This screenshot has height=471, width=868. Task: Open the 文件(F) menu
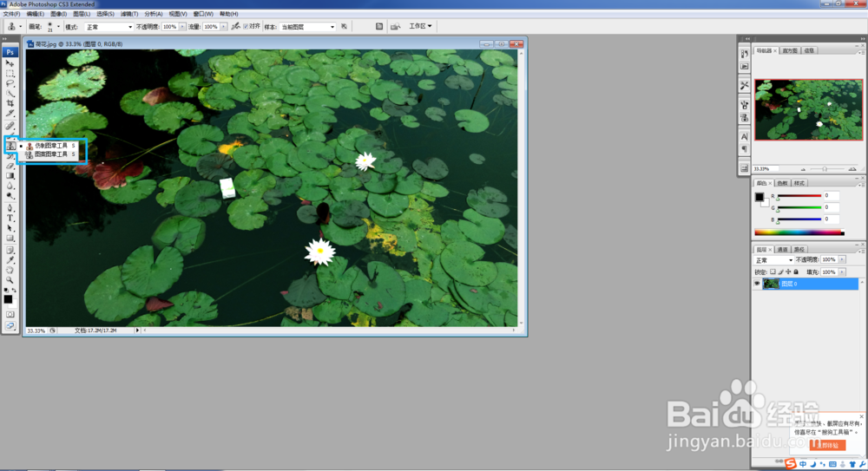11,14
